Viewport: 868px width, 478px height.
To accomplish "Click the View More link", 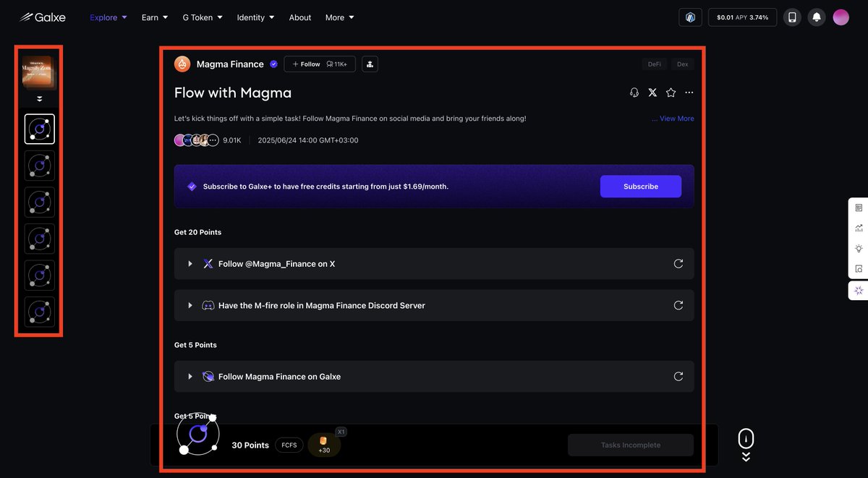I will (x=676, y=119).
